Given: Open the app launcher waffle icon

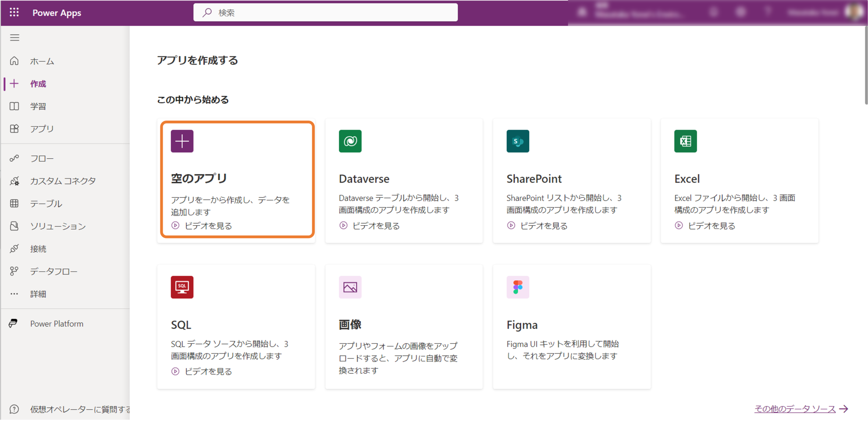Looking at the screenshot, I should coord(14,12).
